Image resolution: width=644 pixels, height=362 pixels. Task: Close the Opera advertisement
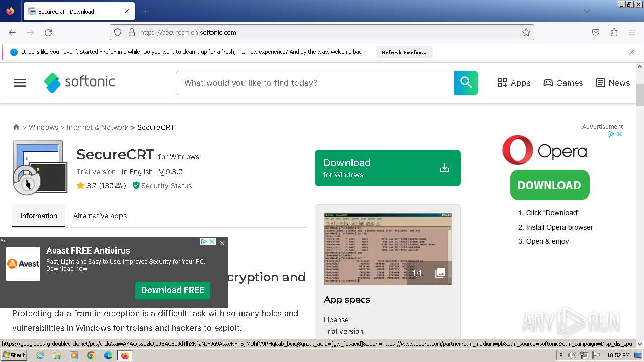620,134
